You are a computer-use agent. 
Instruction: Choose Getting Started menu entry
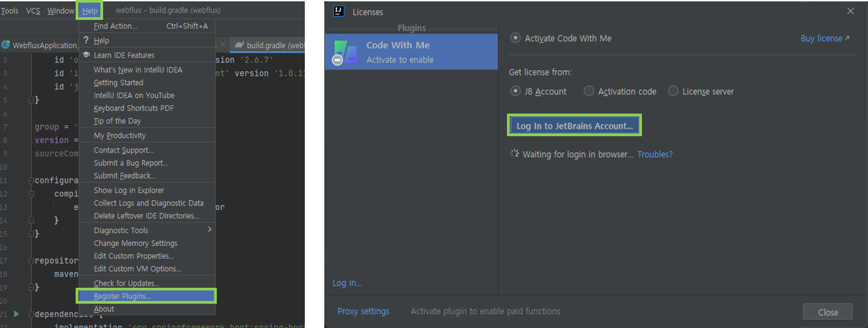pos(147,83)
